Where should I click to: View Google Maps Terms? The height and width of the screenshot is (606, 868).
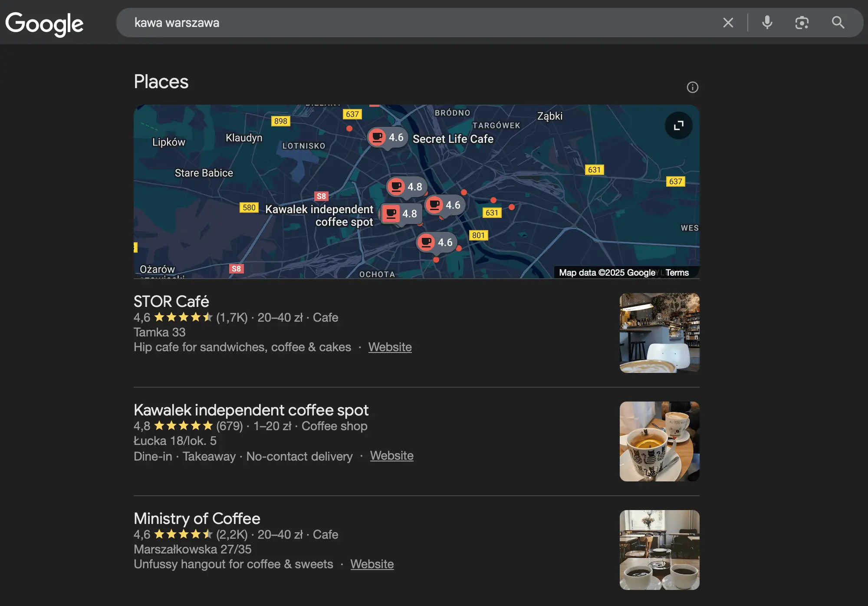click(677, 272)
